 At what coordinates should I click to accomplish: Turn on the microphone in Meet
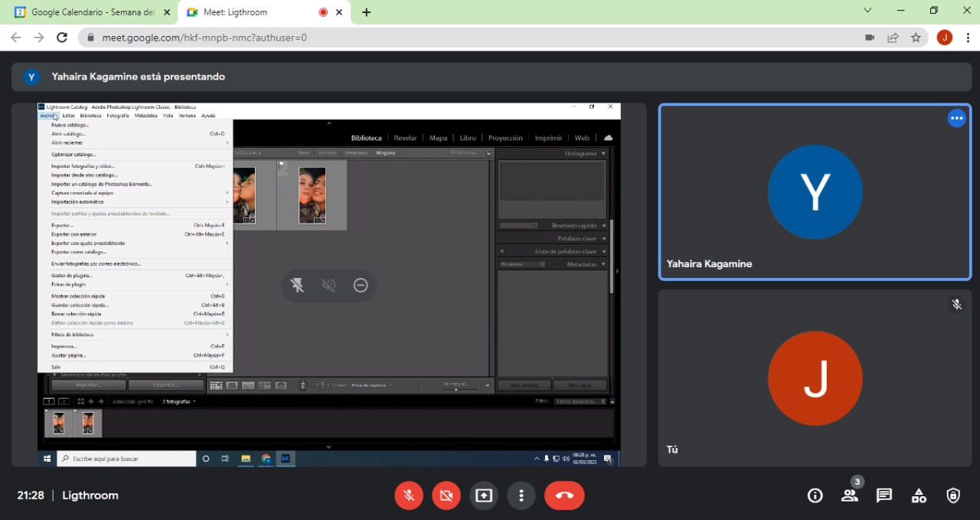(409, 495)
